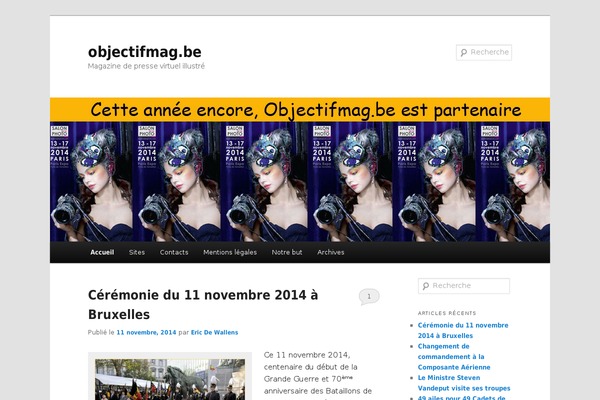Click the sidebar search magnifier icon
Viewport: 600px width, 400px height.
426,286
